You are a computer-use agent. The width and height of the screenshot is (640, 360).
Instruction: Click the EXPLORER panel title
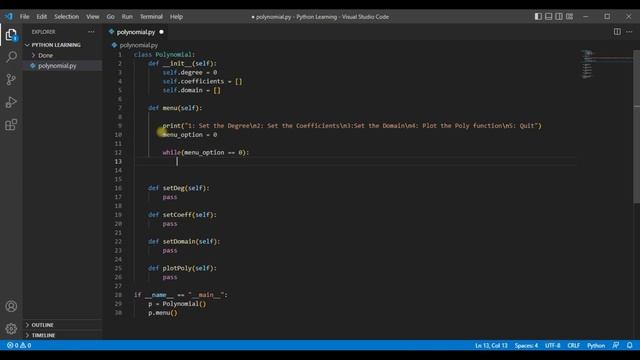pos(43,32)
